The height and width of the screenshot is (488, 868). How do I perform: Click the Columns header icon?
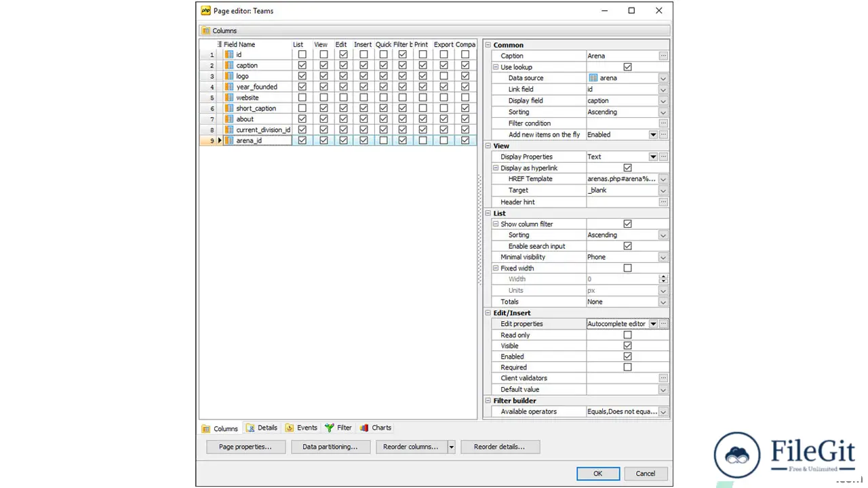click(206, 30)
